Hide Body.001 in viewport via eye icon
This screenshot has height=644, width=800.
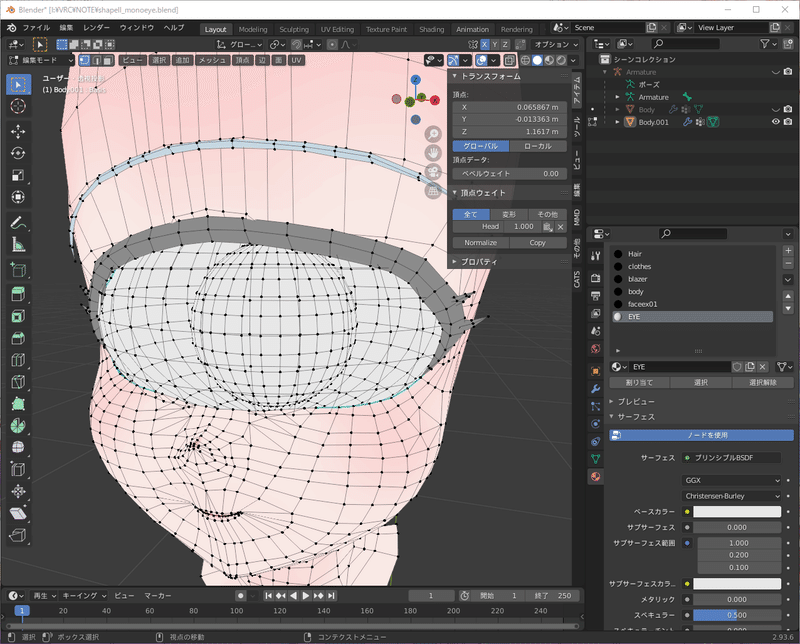(776, 122)
